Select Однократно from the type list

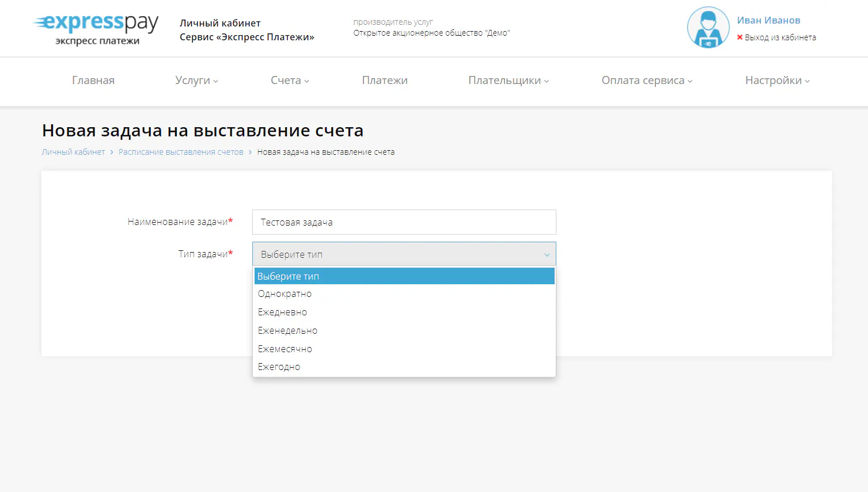point(285,293)
